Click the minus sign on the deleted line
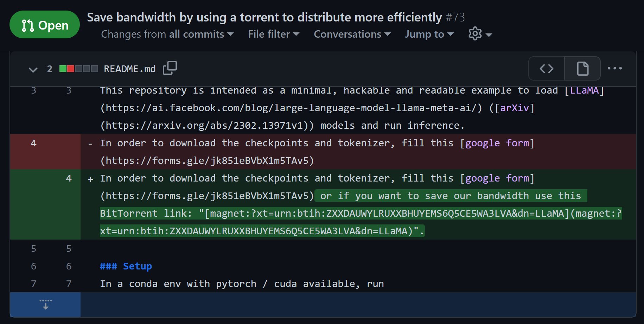The width and height of the screenshot is (644, 324). click(90, 144)
